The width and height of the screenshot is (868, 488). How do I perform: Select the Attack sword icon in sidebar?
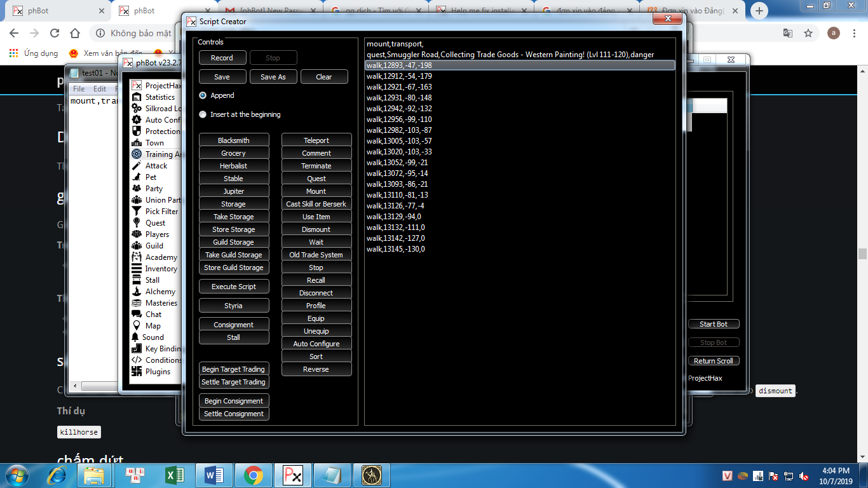(x=137, y=166)
